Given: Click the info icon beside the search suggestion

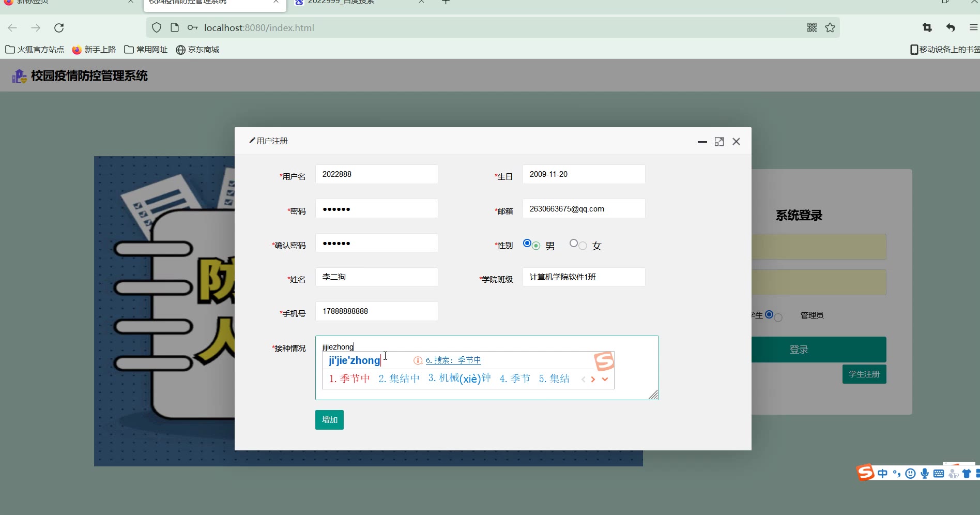Looking at the screenshot, I should pyautogui.click(x=418, y=360).
